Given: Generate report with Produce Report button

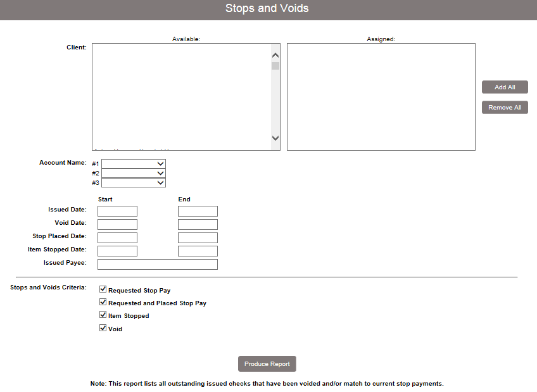Looking at the screenshot, I should (x=267, y=364).
